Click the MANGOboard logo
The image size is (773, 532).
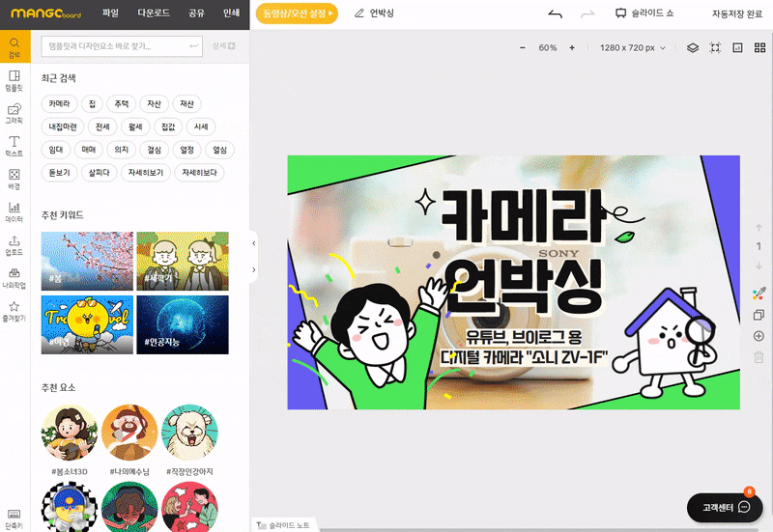tap(45, 14)
